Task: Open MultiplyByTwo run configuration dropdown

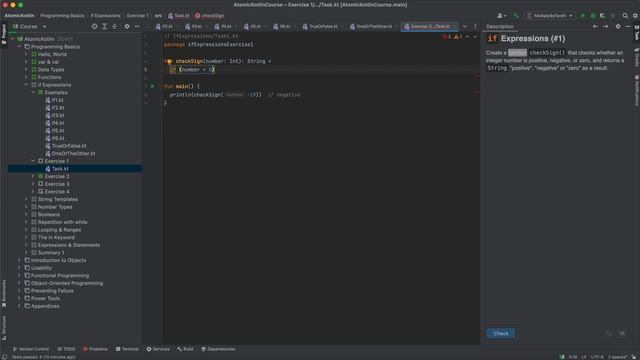Action: pos(549,16)
